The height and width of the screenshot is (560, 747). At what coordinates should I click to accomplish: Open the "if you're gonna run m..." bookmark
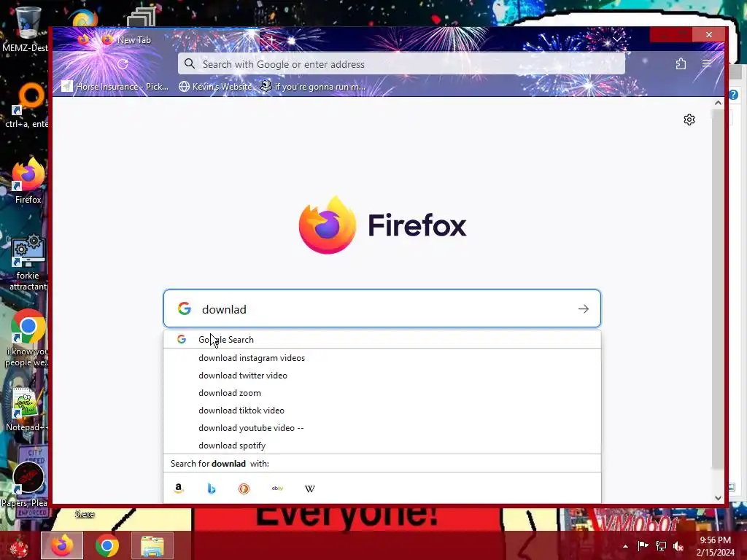click(314, 87)
